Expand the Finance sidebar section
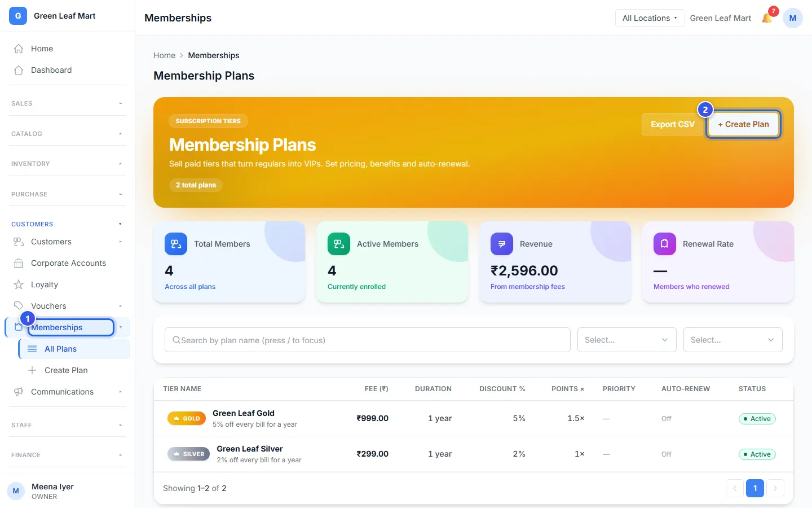Viewport: 812px width, 508px height. coord(67,455)
